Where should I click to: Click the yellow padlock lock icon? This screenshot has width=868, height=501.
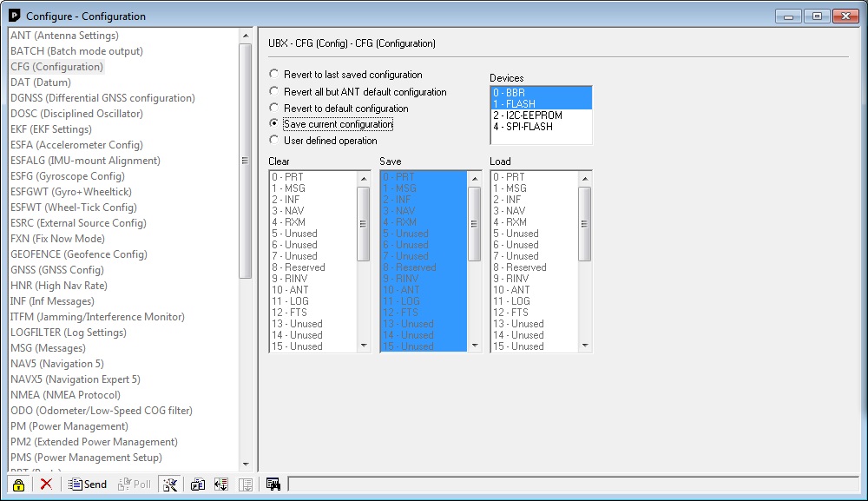(x=18, y=485)
